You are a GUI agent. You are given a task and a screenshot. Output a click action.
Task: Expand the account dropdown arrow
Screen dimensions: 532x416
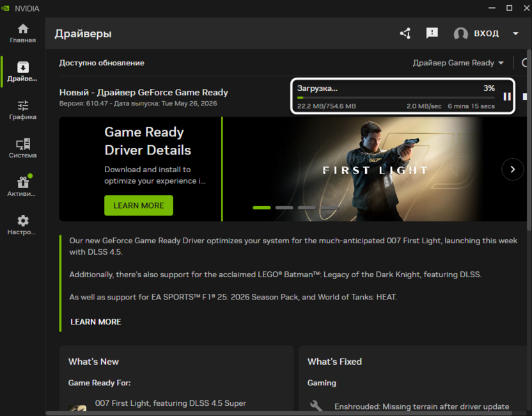coord(515,33)
